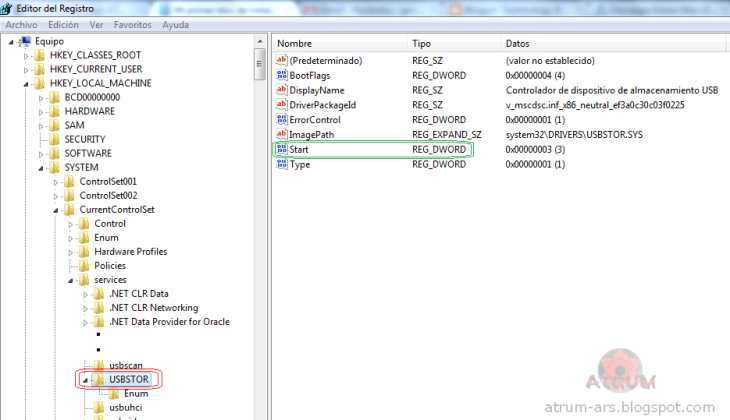Collapse the services key
The width and height of the screenshot is (730, 420).
[70, 280]
